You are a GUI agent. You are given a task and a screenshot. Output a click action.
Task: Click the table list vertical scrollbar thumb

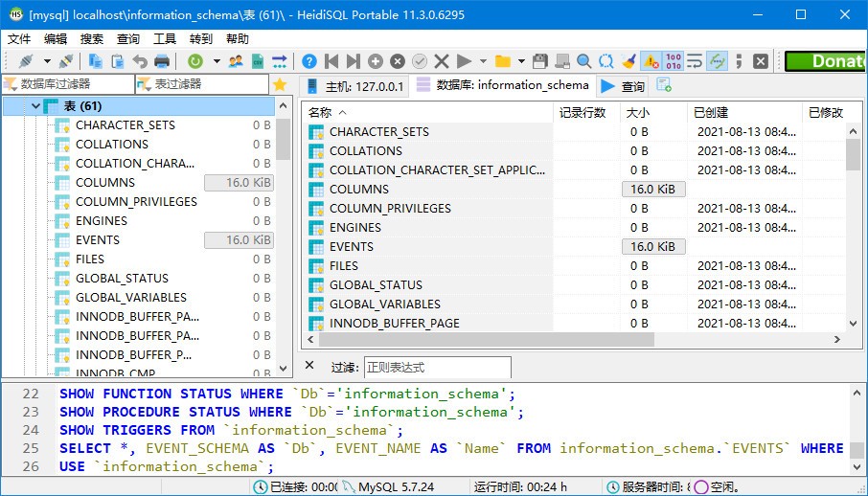tap(853, 154)
